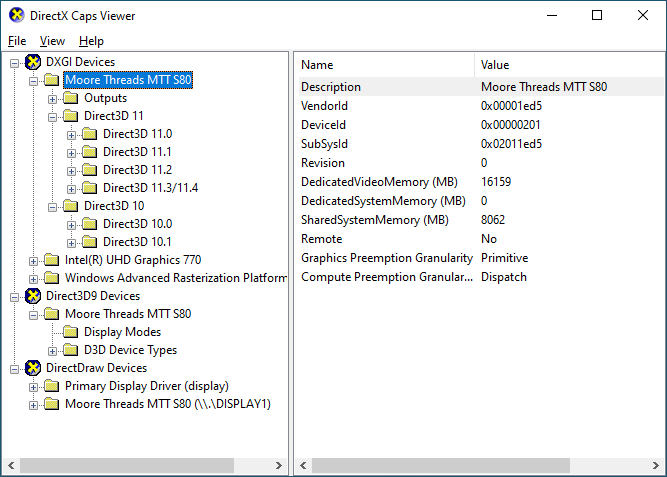This screenshot has height=477, width=667.
Task: Select the DeviceId row
Action: 481,125
